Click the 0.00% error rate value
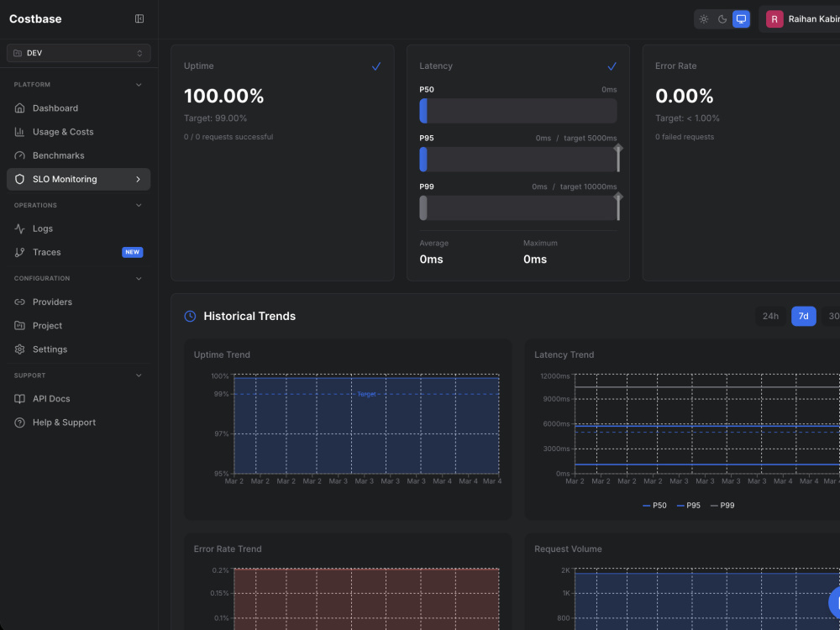This screenshot has width=840, height=630. tap(684, 97)
